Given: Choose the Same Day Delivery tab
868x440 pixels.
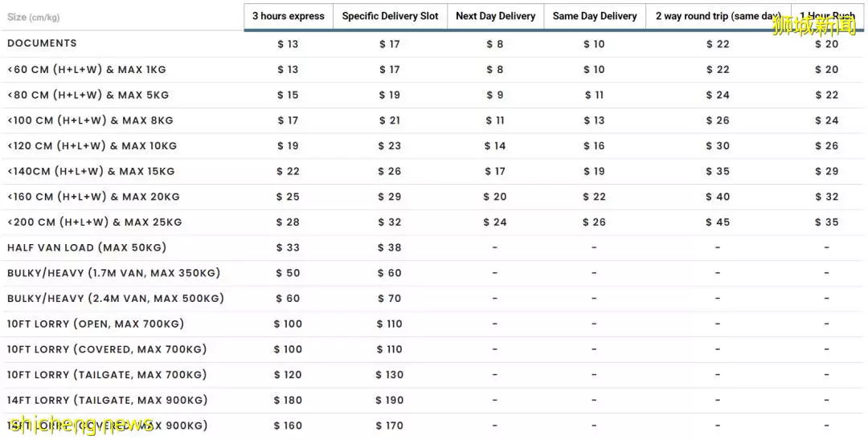Looking at the screenshot, I should coord(595,17).
